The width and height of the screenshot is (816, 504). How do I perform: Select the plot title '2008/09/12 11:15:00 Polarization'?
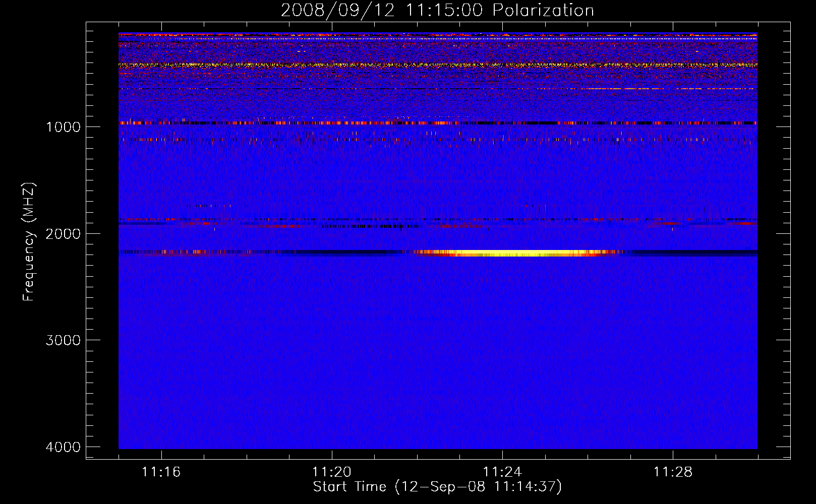[437, 10]
